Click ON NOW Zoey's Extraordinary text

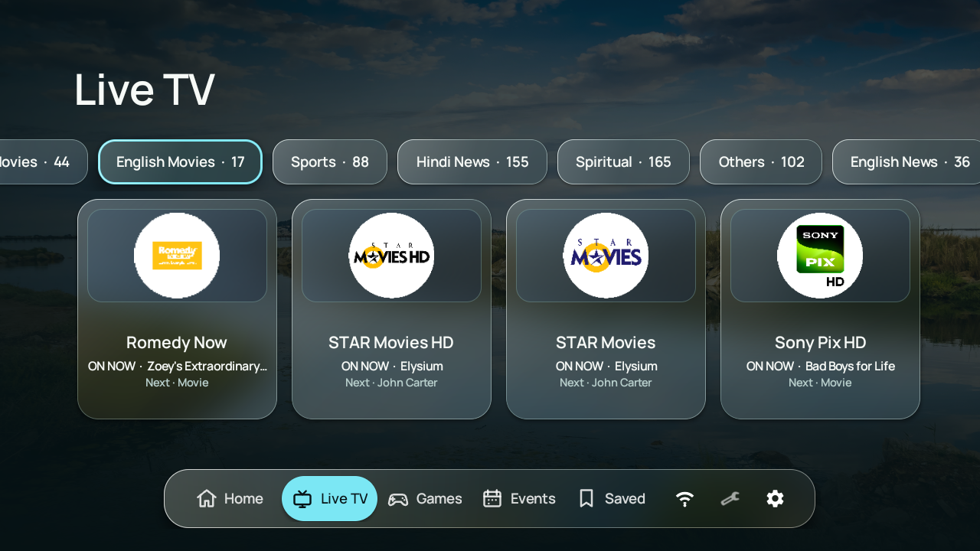tap(177, 367)
